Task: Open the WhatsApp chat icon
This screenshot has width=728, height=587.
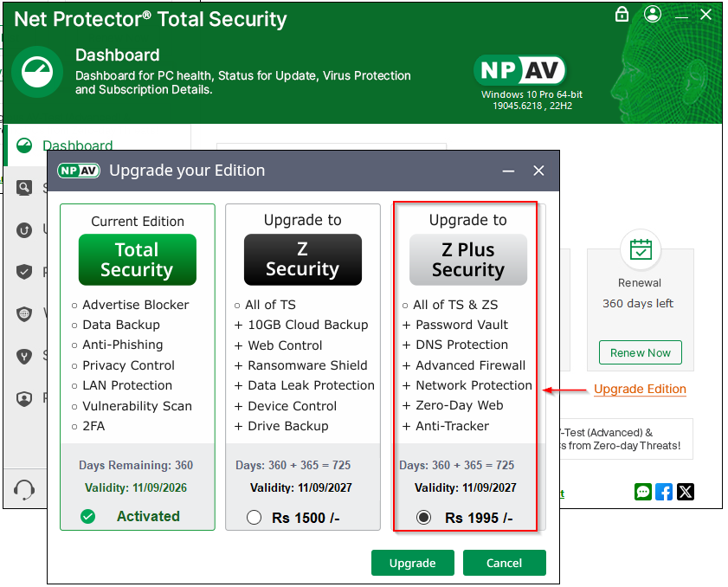Action: coord(642,492)
